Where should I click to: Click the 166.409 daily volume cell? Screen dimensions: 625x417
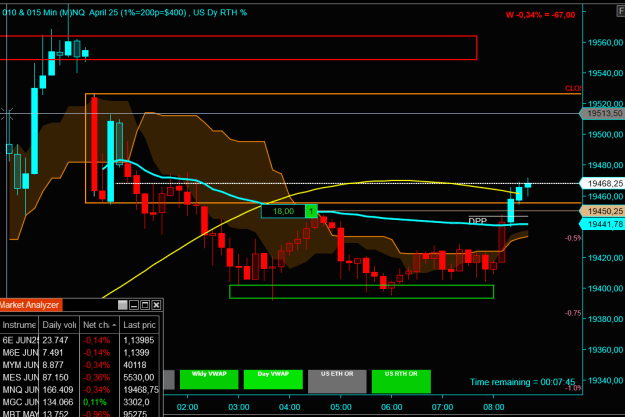click(58, 389)
